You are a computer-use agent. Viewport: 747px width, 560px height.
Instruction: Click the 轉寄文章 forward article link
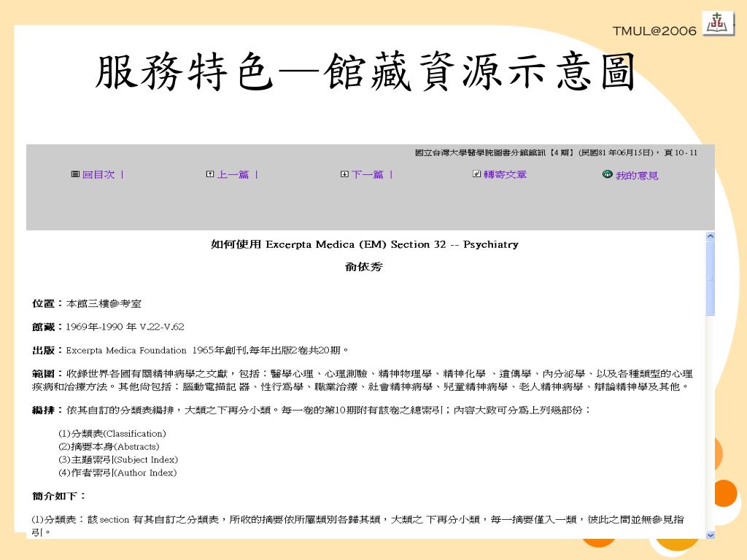505,175
